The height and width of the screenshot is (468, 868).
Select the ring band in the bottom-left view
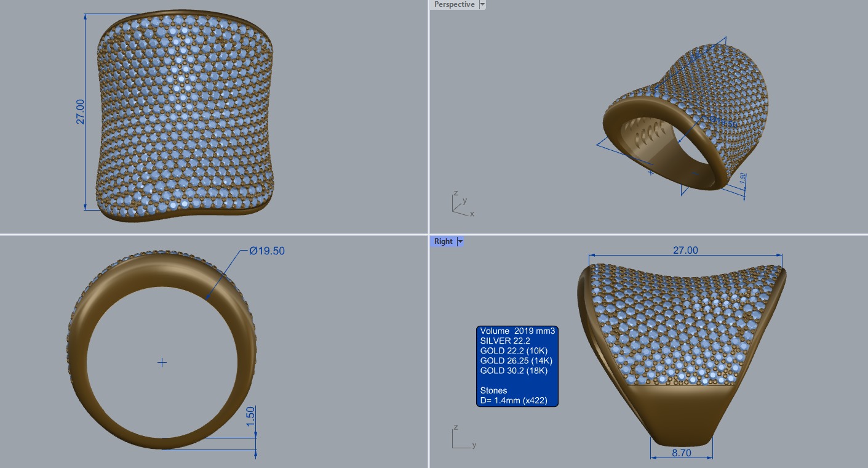pyautogui.click(x=161, y=271)
